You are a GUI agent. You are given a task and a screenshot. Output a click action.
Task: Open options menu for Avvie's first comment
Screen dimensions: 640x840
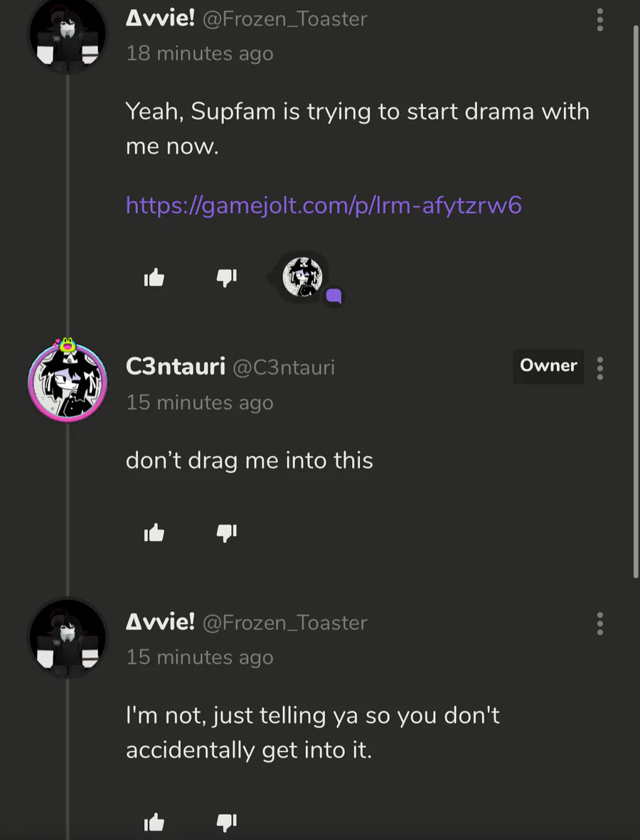coord(600,20)
